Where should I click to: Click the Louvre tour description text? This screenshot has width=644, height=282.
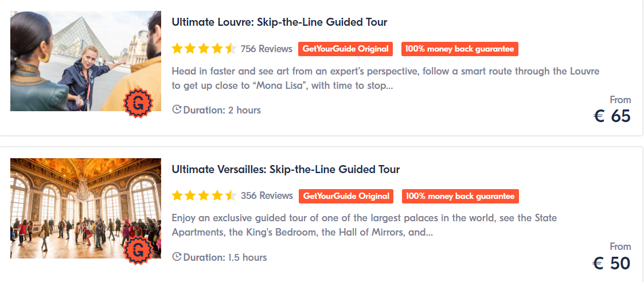386,79
